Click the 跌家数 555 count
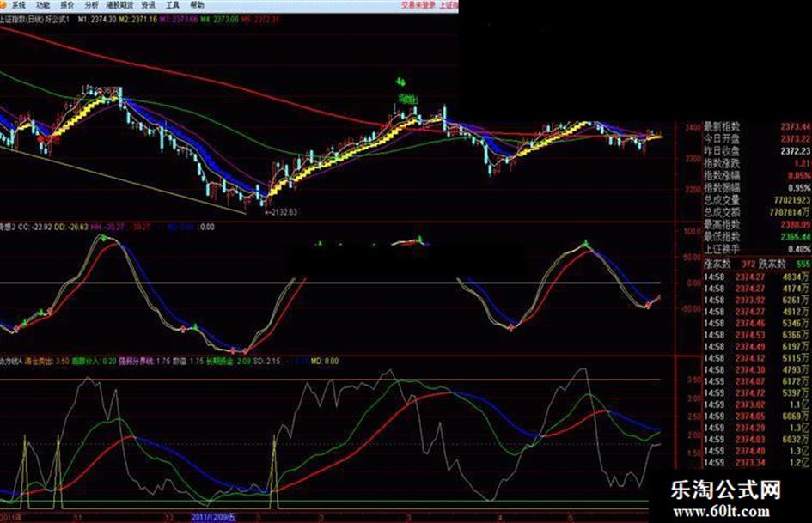812x523 pixels. tap(803, 265)
